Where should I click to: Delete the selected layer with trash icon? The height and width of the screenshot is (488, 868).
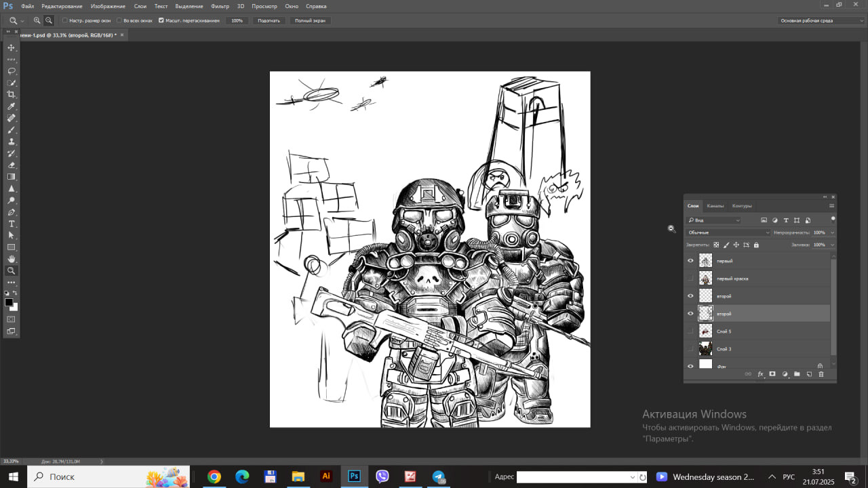pyautogui.click(x=821, y=373)
